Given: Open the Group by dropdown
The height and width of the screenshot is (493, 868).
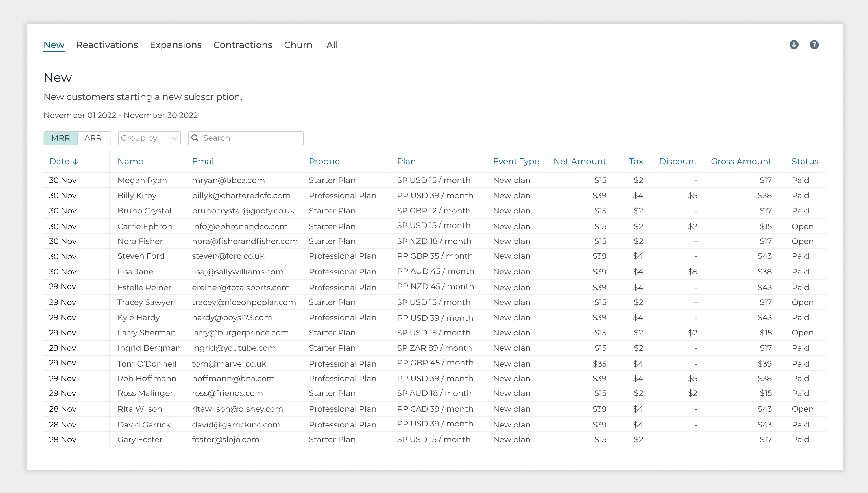Looking at the screenshot, I should point(149,138).
